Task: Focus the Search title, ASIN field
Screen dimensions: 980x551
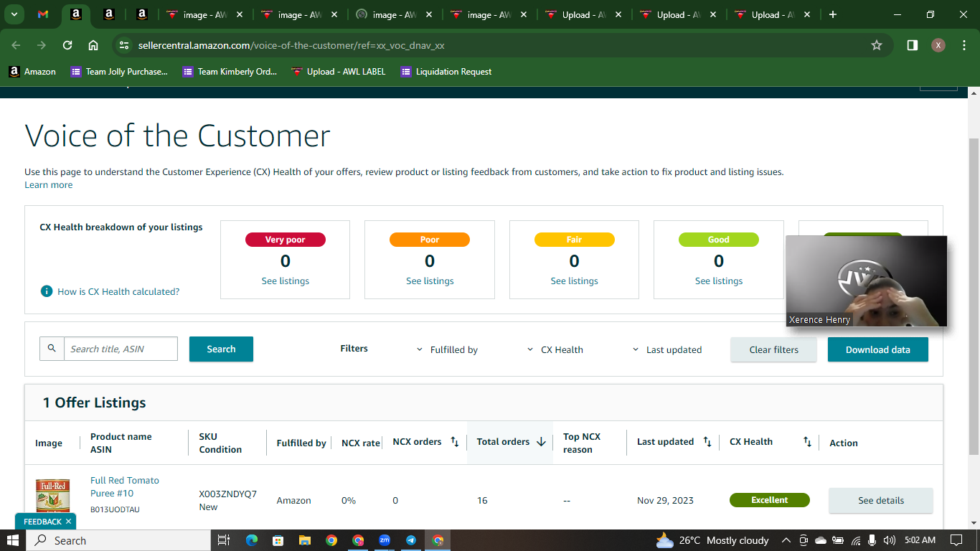Action: click(x=121, y=349)
